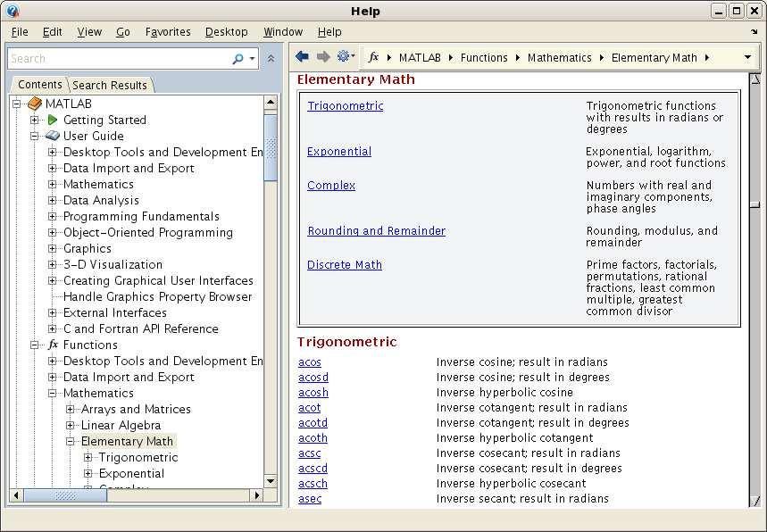Image resolution: width=767 pixels, height=532 pixels.
Task: Click the Mathematics breadcrumb item
Action: pos(559,58)
